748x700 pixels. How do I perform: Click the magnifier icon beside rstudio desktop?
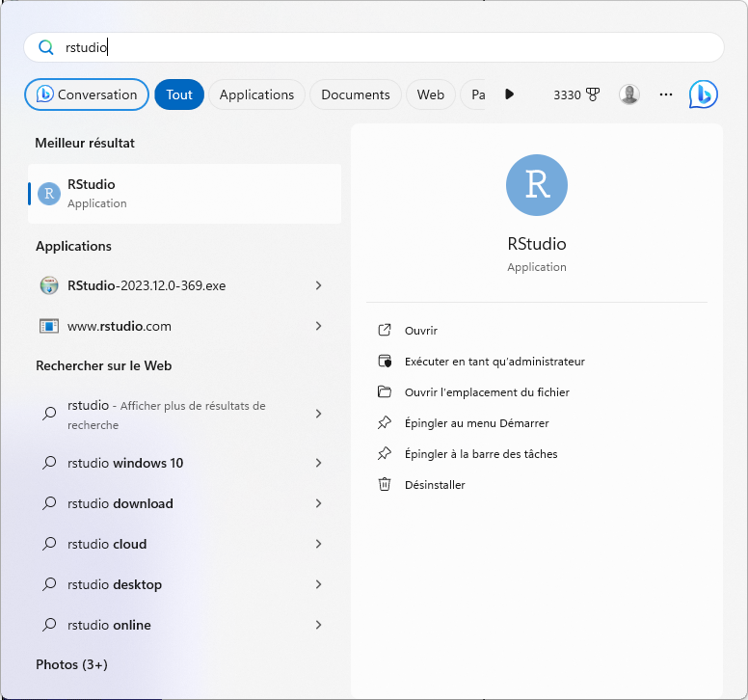coord(49,584)
